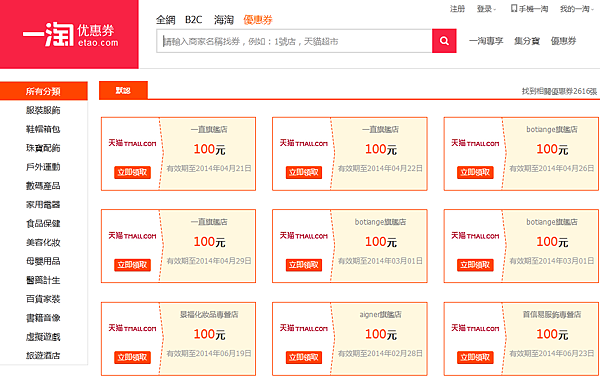Click Tmall logo on 04月21日 一直旗艦店 coupon
Screen dimensions: 600x378
click(x=132, y=143)
